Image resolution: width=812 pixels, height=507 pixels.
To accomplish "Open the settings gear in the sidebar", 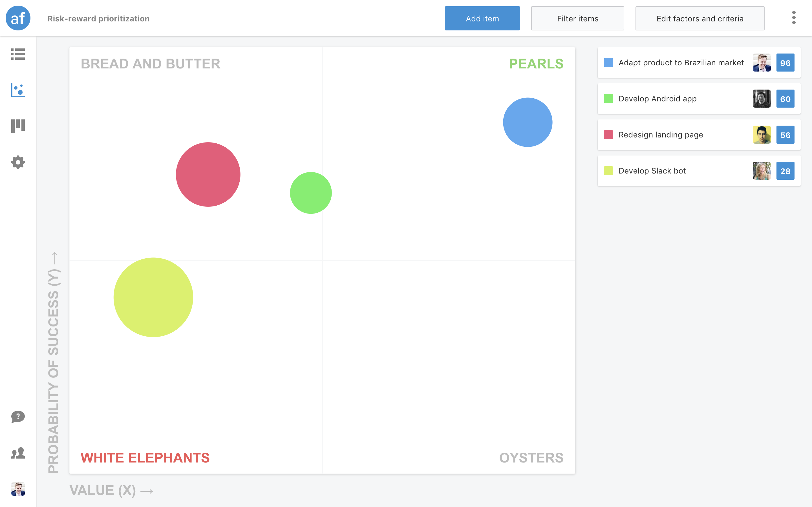I will pyautogui.click(x=18, y=162).
